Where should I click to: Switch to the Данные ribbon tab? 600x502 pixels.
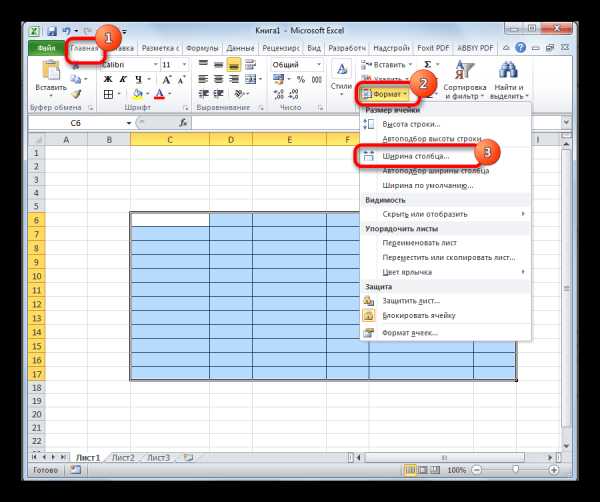pos(240,48)
